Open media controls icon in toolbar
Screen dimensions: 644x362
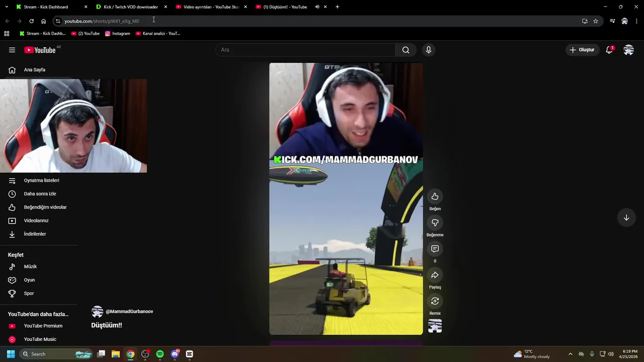(x=612, y=21)
